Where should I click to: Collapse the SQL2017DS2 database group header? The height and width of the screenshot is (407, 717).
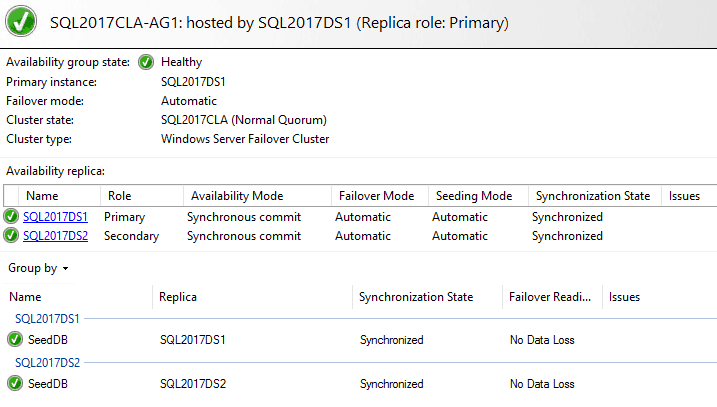click(47, 363)
